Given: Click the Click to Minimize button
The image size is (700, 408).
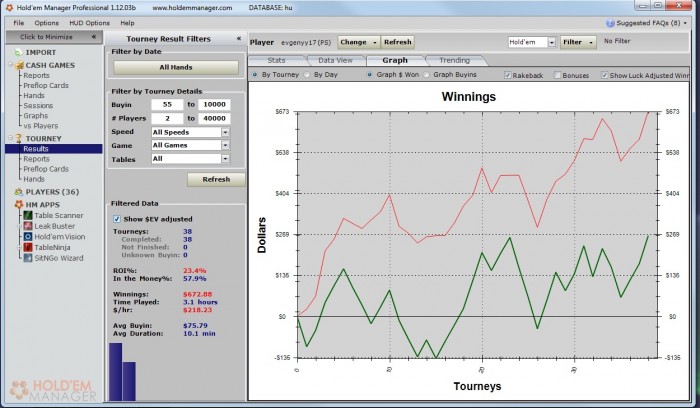Looking at the screenshot, I should pos(54,37).
